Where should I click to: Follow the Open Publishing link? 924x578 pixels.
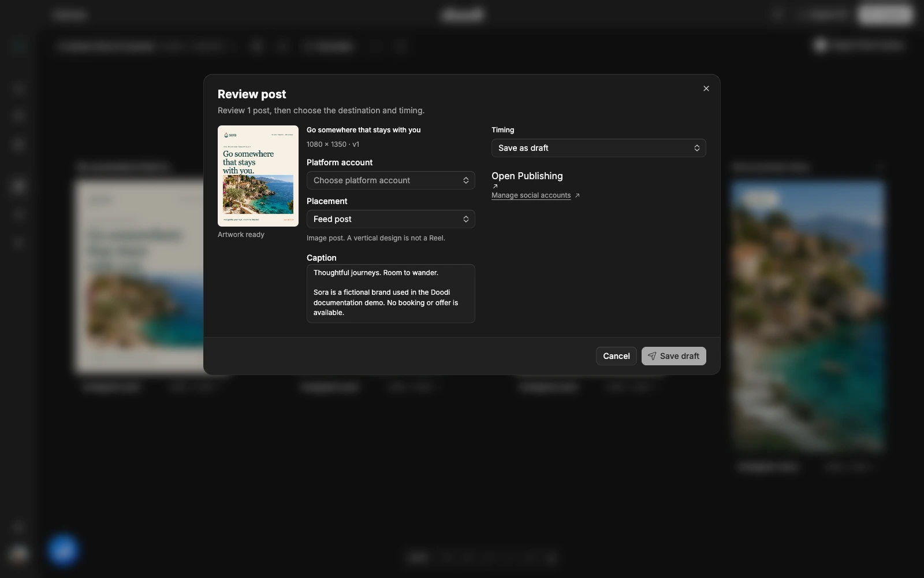pos(527,176)
